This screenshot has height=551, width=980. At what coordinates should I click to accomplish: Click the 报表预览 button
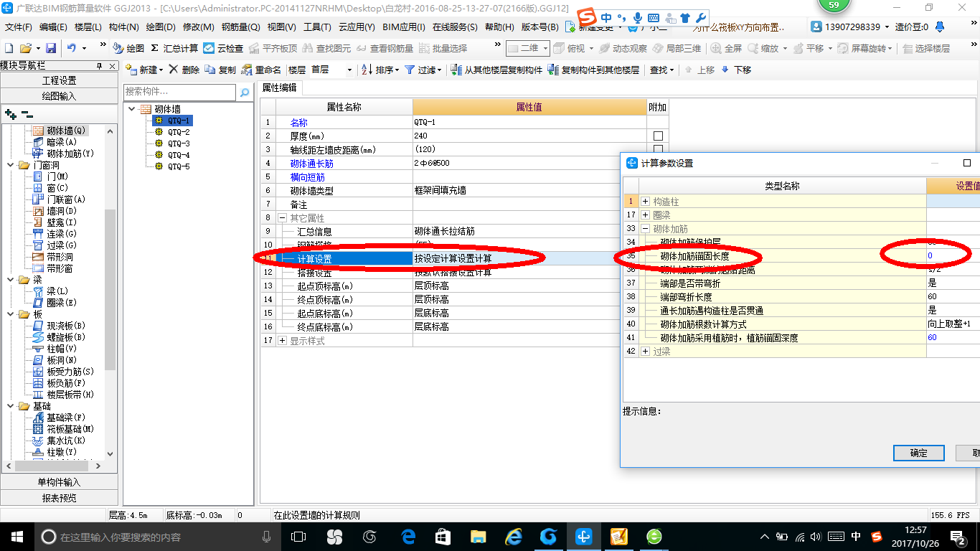click(59, 497)
